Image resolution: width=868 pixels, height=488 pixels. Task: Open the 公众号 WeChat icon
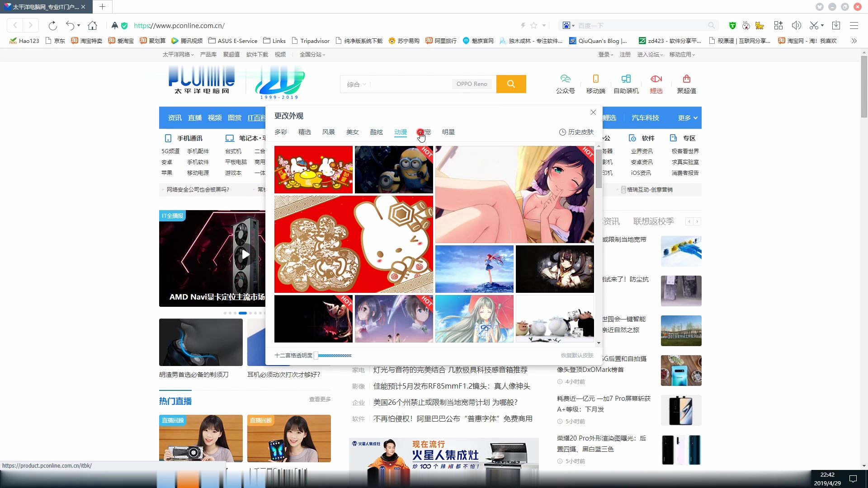(x=565, y=79)
